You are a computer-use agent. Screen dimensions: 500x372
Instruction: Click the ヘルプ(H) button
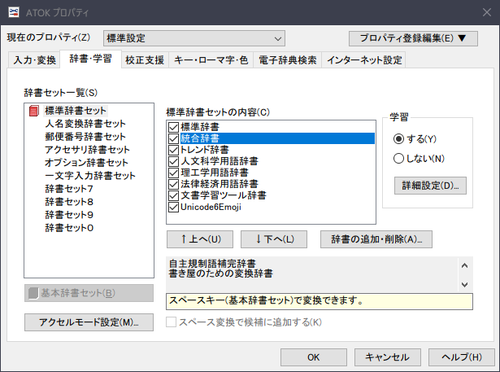click(x=461, y=357)
